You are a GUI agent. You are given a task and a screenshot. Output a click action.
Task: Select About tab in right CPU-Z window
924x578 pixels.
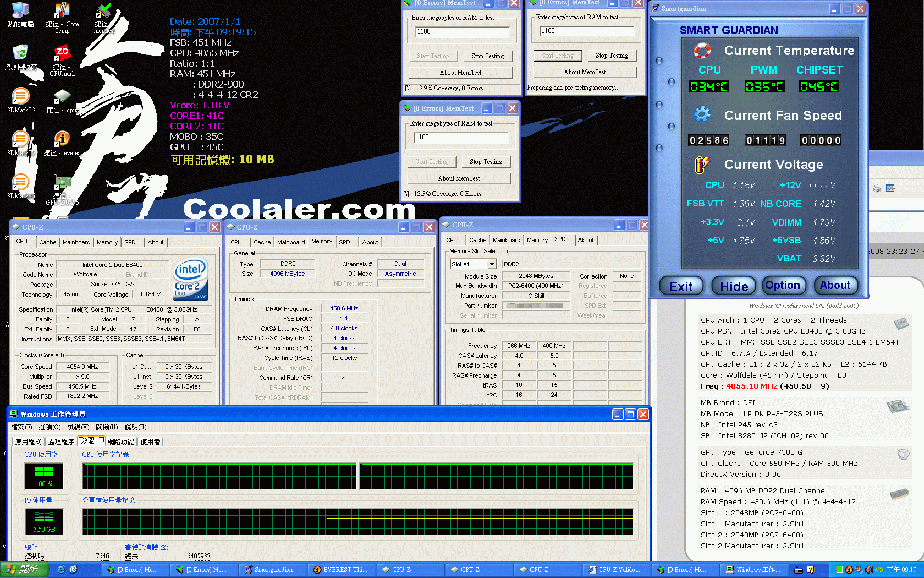coord(586,240)
